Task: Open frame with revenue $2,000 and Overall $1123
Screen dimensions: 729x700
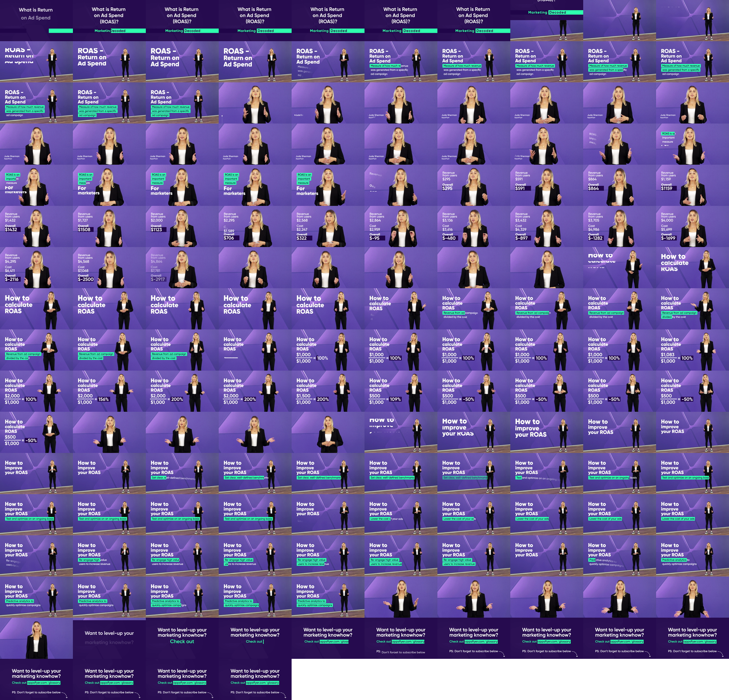Action: pos(182,226)
